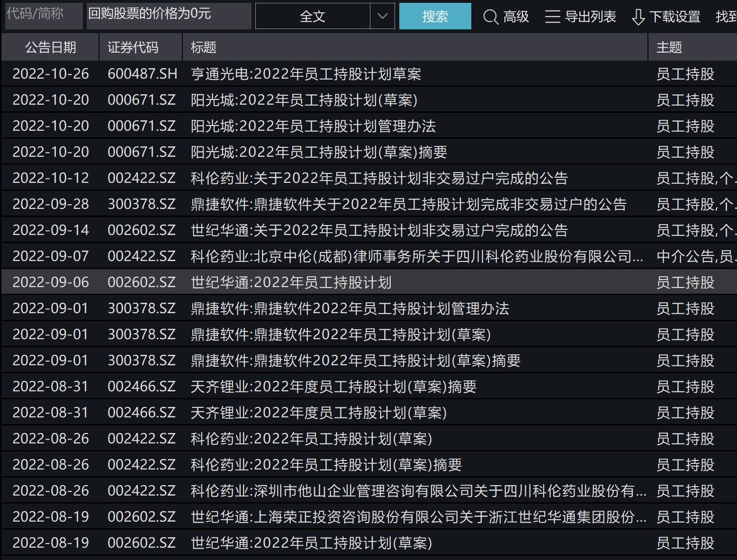Open 鼎捷软件2022年员工持股计划管理办法

coord(350,308)
